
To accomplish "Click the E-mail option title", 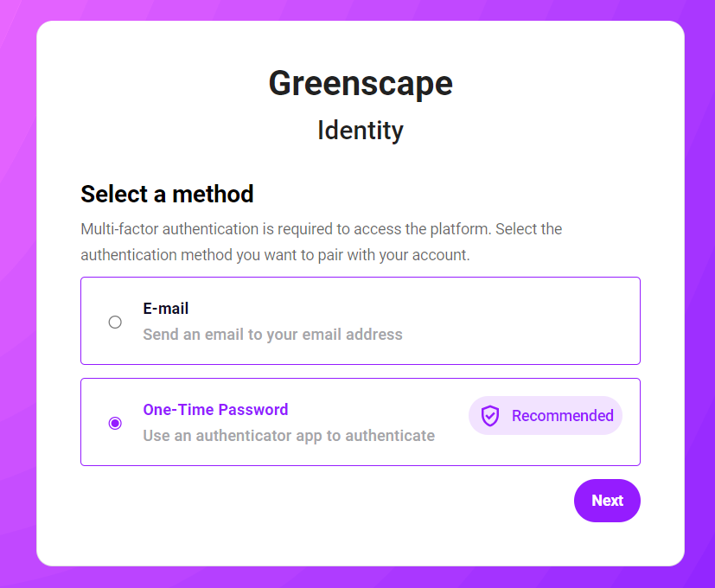I will click(166, 309).
